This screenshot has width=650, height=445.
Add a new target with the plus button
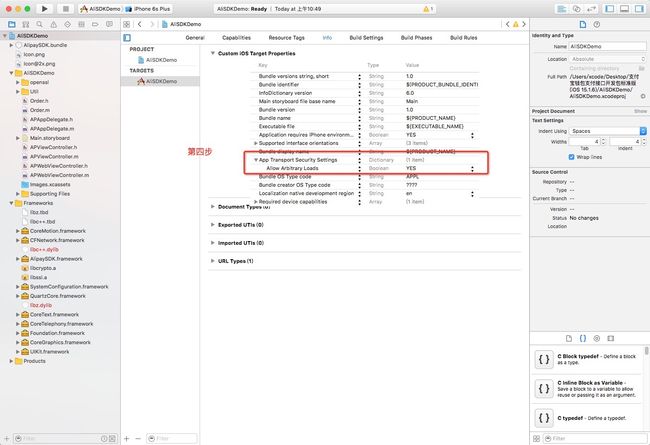(x=127, y=438)
